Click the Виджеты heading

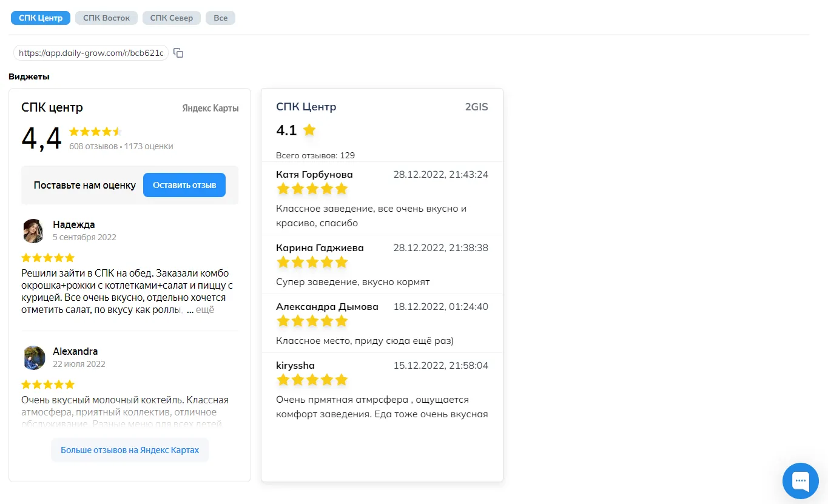(x=29, y=77)
